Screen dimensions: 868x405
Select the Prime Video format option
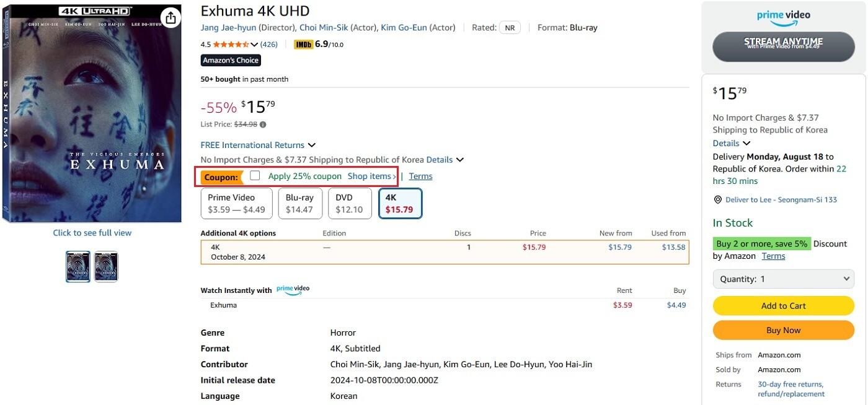[236, 203]
